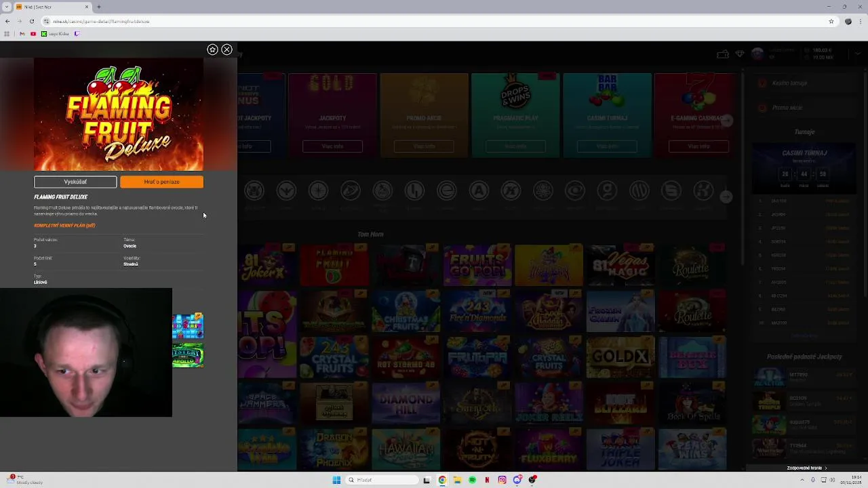Select the Niké Svet hier browser tab
Screen dimensions: 868x488
pyautogui.click(x=53, y=7)
